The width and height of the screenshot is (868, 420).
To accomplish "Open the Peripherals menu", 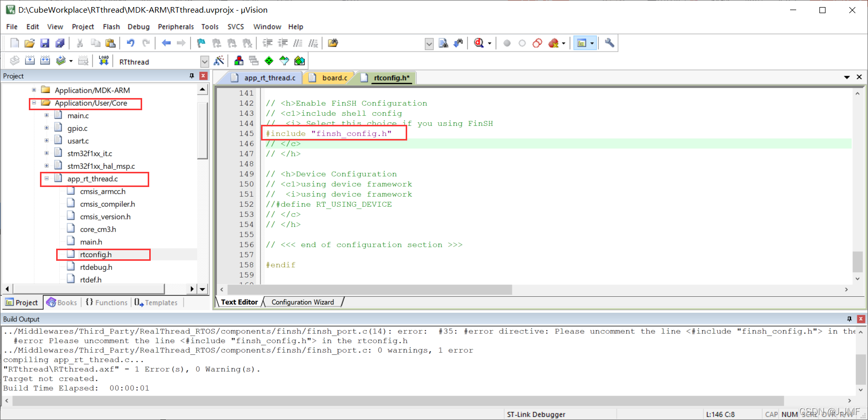I will 176,27.
